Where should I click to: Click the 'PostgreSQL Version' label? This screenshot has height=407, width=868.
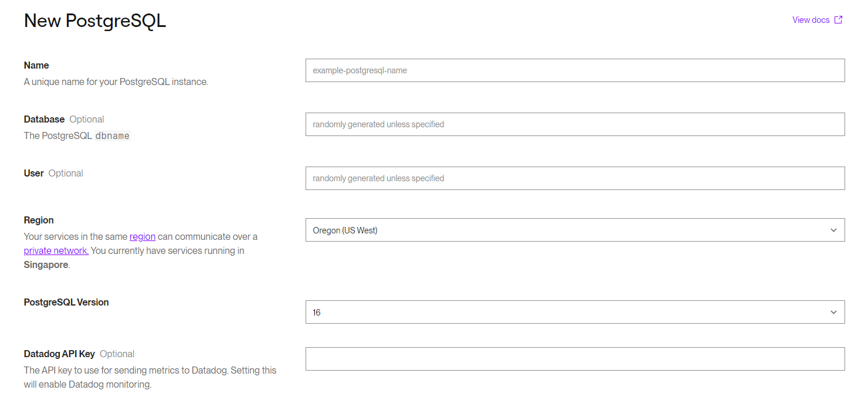point(66,303)
